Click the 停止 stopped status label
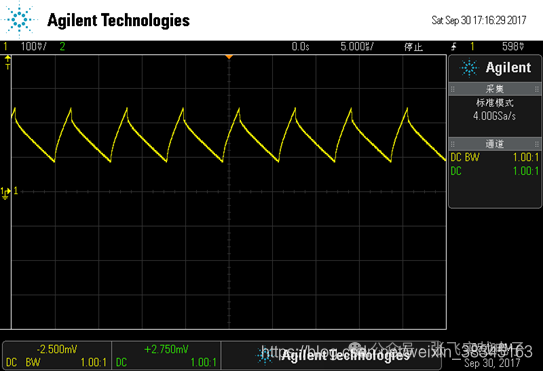The height and width of the screenshot is (371, 543). tap(413, 47)
